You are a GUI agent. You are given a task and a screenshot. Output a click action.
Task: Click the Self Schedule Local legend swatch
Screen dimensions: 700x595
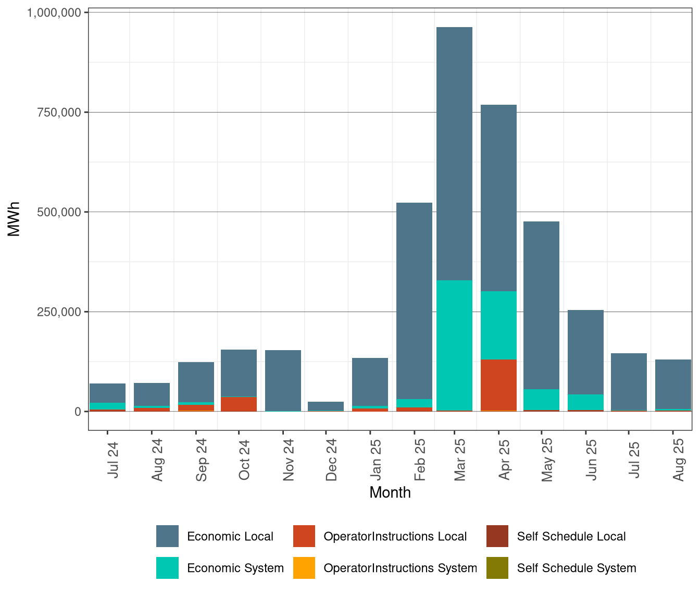498,536
